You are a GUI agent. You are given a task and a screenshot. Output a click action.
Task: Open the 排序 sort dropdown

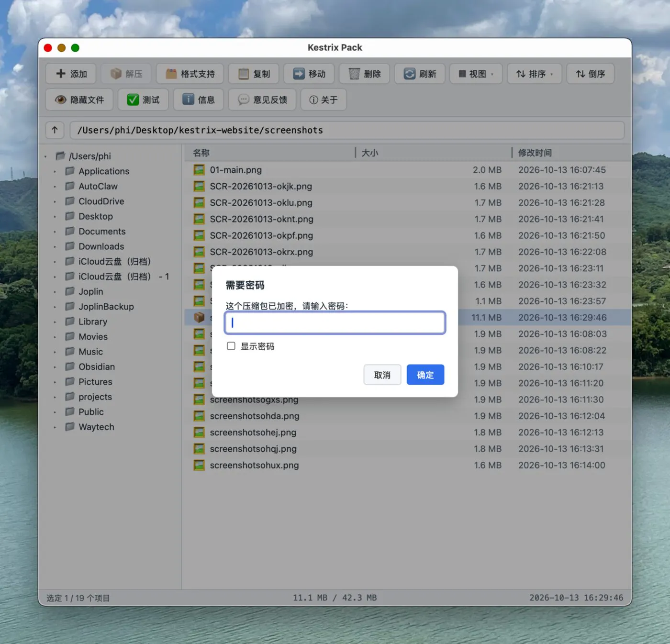pos(534,74)
